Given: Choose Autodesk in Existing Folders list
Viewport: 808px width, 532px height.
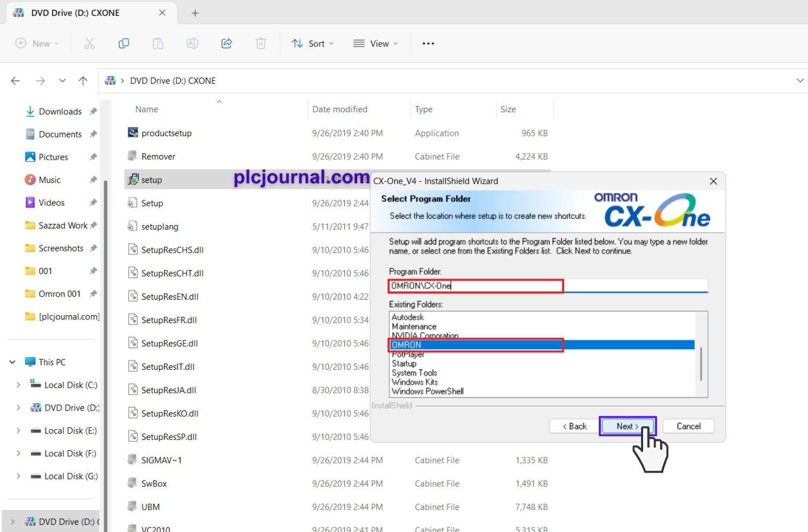Looking at the screenshot, I should coord(408,317).
